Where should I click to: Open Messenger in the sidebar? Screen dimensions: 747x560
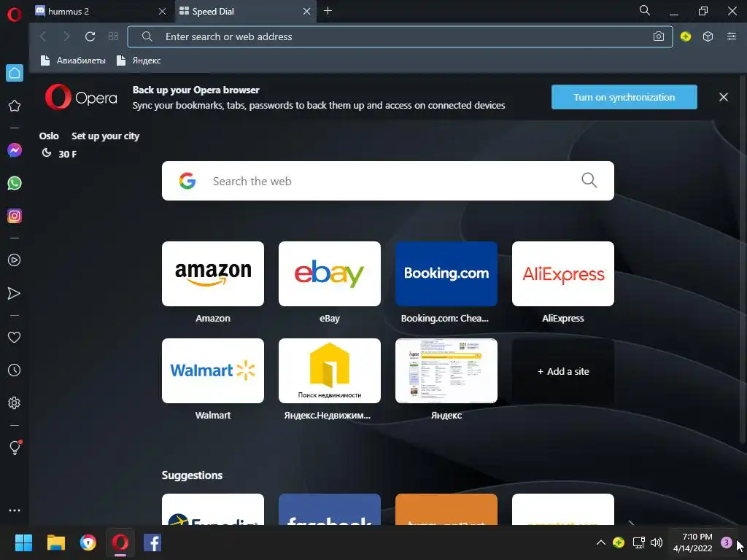coord(15,150)
